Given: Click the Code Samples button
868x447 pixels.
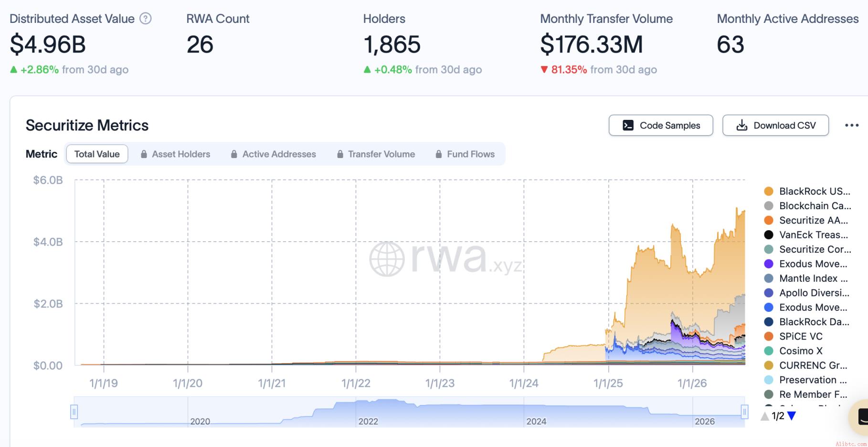Looking at the screenshot, I should click(x=661, y=125).
